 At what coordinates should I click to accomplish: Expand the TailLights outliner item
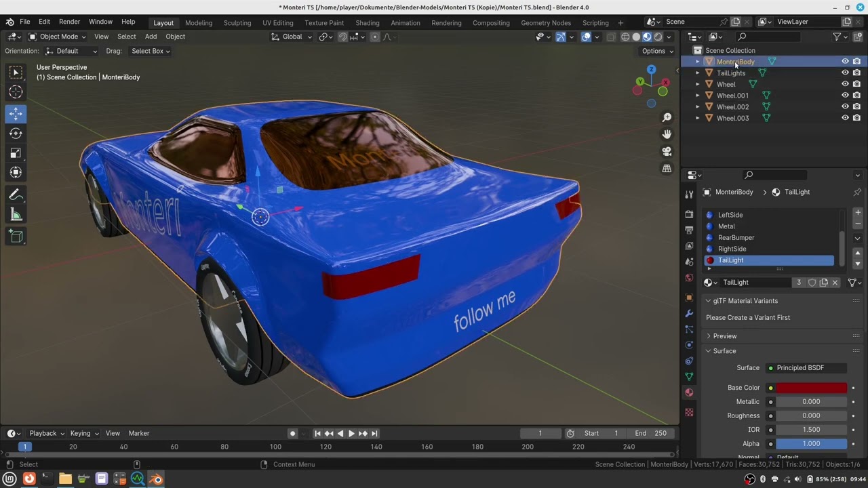[x=697, y=73]
